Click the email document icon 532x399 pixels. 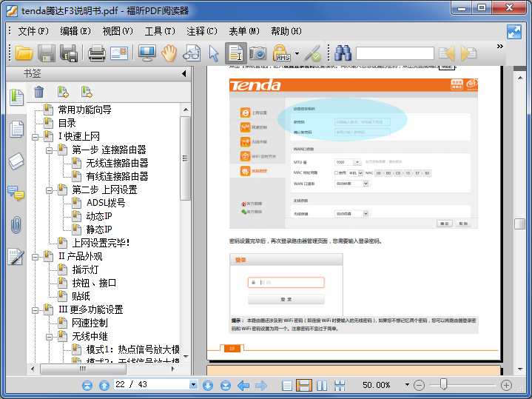(118, 53)
